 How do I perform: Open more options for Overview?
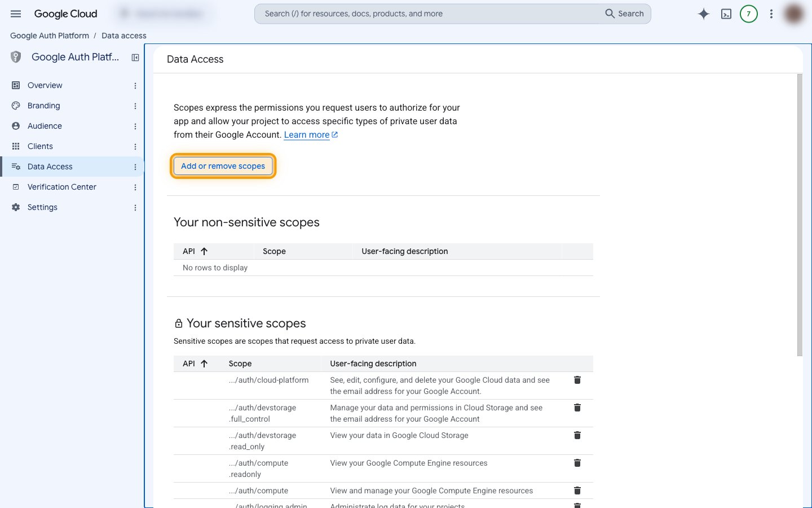point(135,85)
